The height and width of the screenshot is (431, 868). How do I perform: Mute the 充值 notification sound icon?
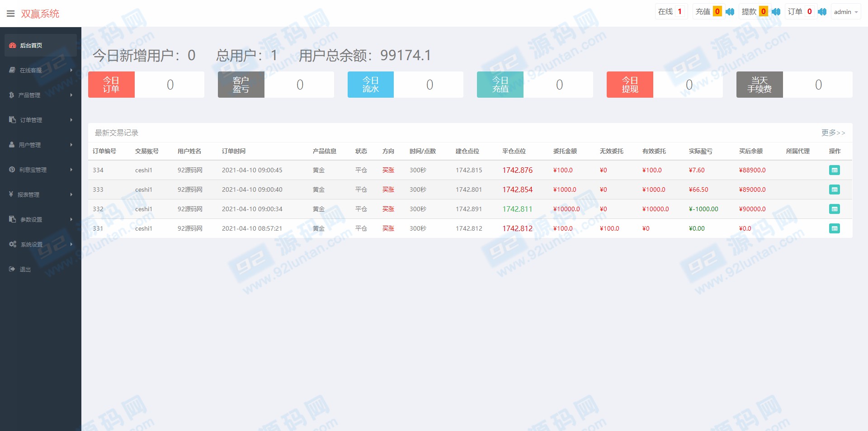point(730,12)
